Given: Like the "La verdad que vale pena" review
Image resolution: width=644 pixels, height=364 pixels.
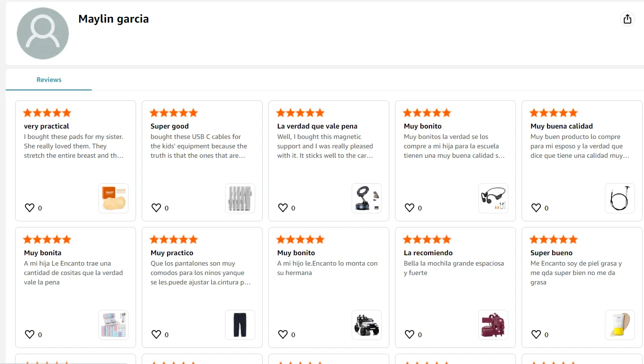Looking at the screenshot, I should [x=283, y=208].
